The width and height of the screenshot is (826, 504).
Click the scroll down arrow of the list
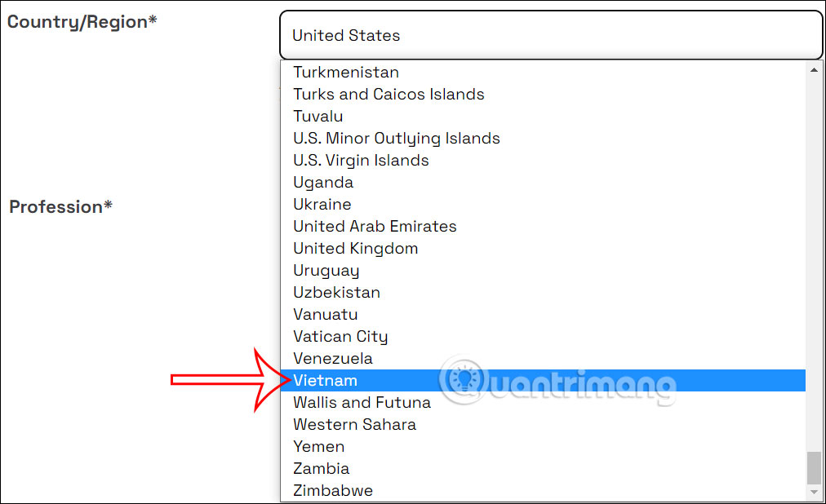click(x=814, y=492)
